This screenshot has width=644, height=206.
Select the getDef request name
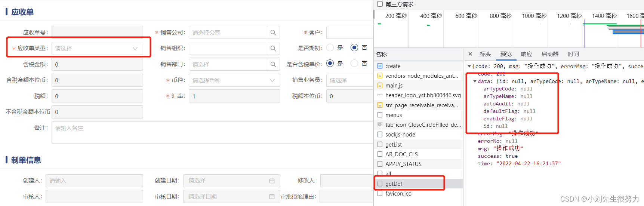point(394,184)
